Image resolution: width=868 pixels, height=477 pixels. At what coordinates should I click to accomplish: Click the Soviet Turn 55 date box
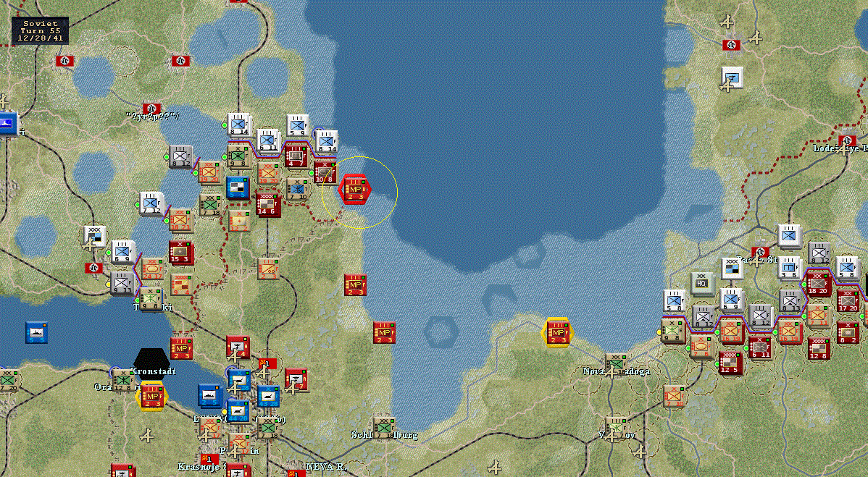coord(41,31)
